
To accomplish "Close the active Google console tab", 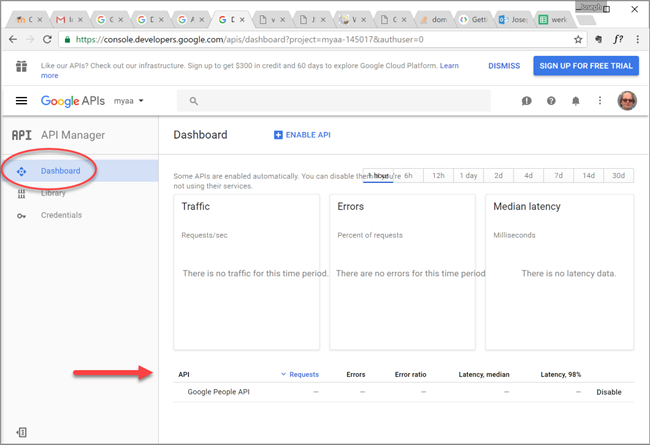I will 242,19.
